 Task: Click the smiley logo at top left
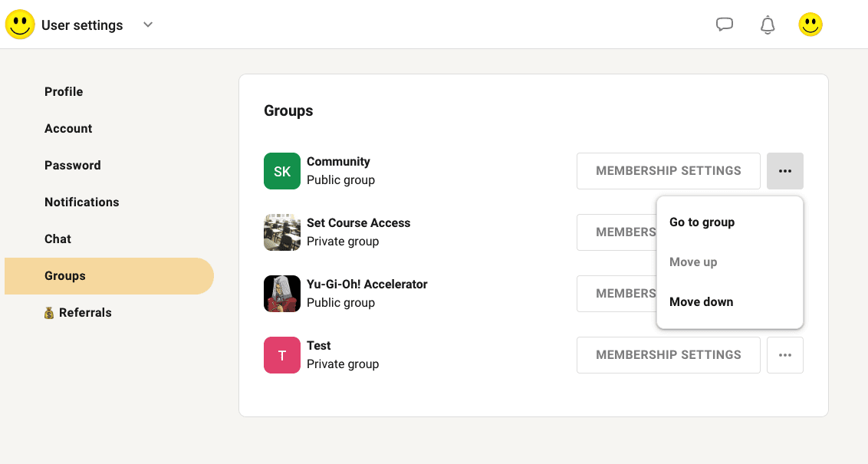(x=20, y=25)
